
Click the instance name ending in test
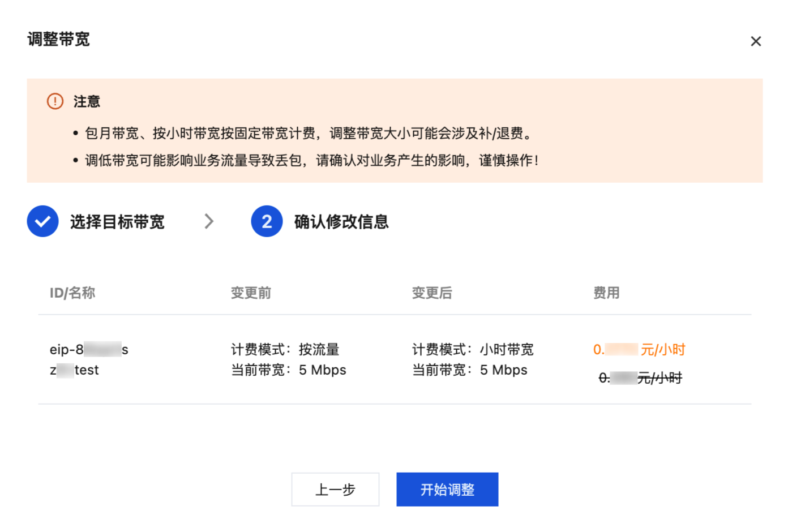click(x=74, y=370)
